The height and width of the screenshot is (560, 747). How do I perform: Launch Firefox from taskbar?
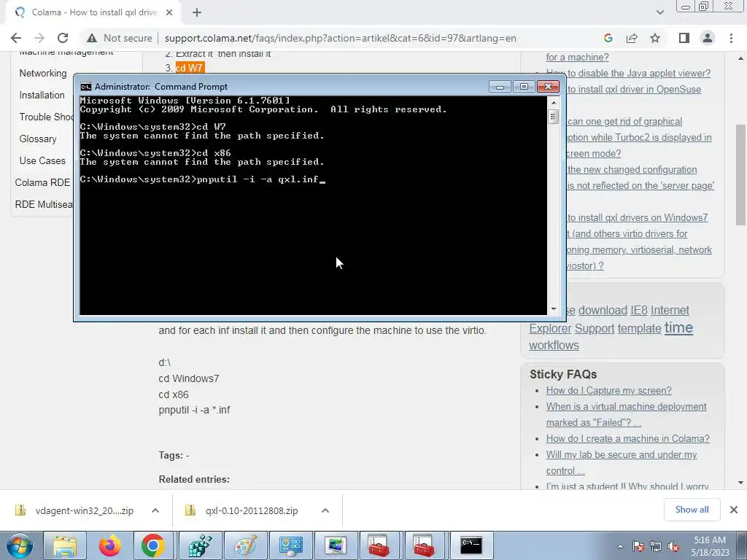click(109, 545)
